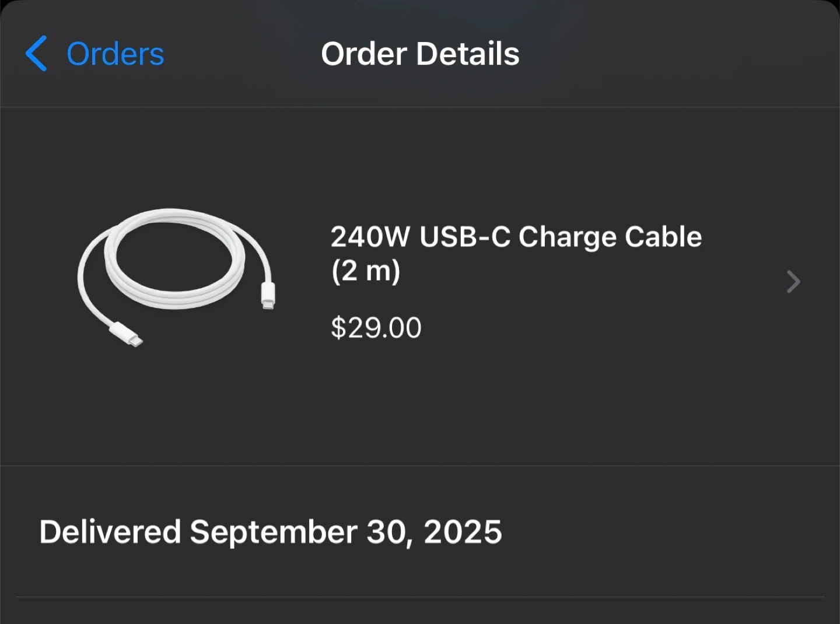Click the right-side USB-C connector in the picture
The width and height of the screenshot is (840, 624).
point(268,295)
